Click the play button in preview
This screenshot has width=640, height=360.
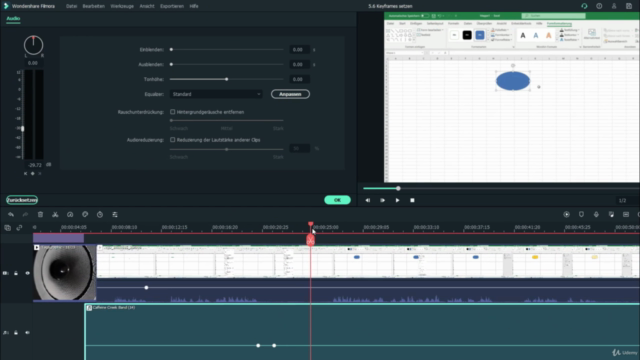point(397,200)
